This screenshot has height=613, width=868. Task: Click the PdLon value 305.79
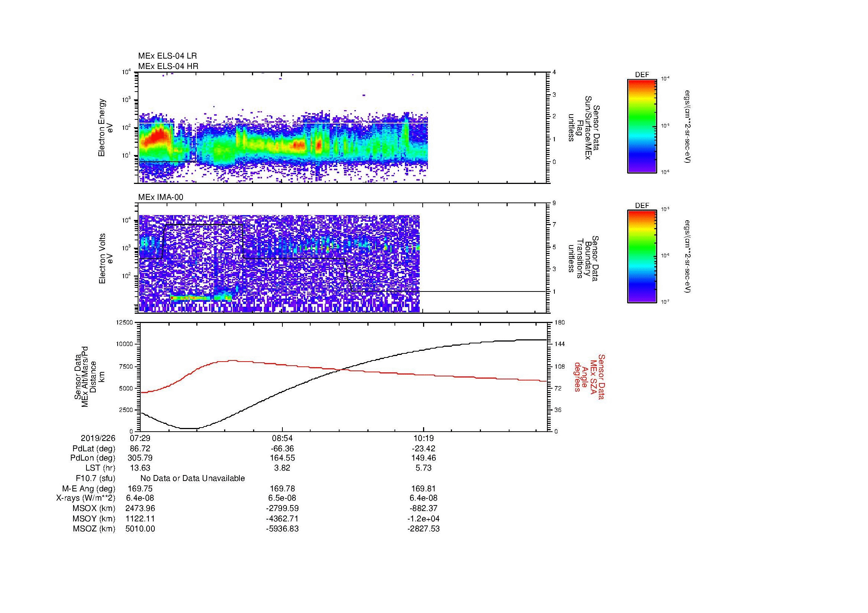(x=140, y=458)
